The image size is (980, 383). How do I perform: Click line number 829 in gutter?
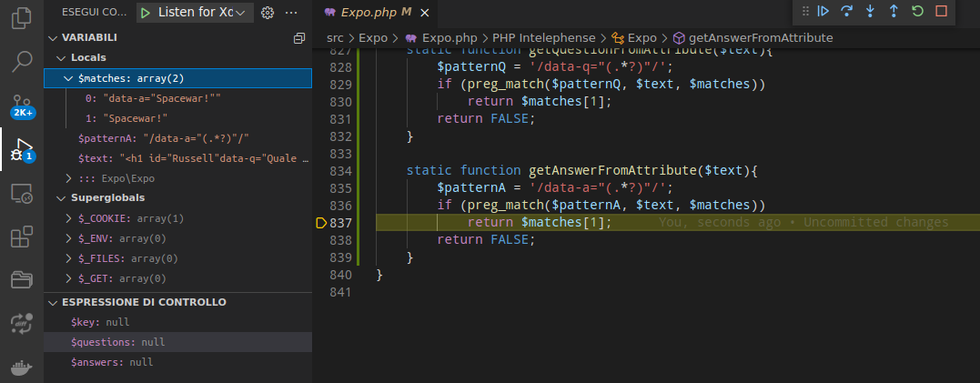coord(340,85)
